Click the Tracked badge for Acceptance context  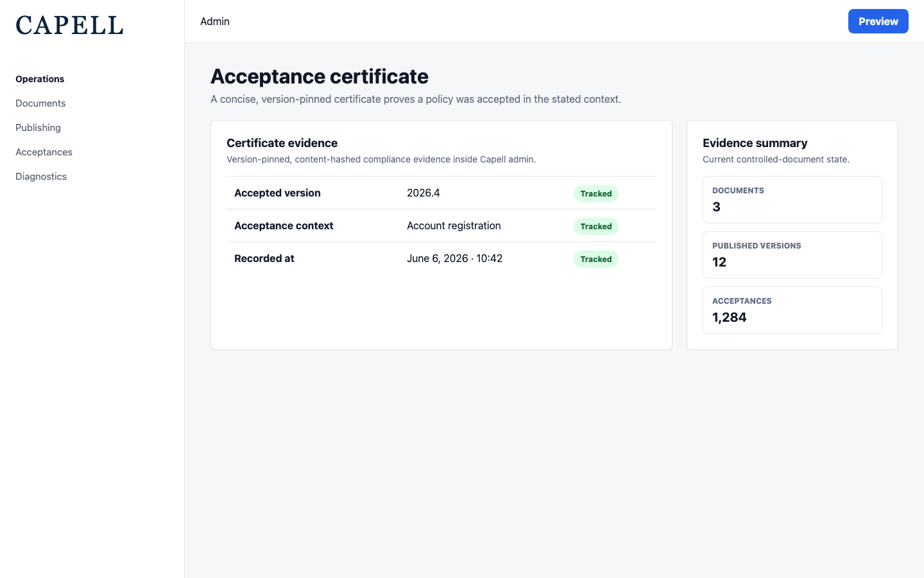(596, 226)
